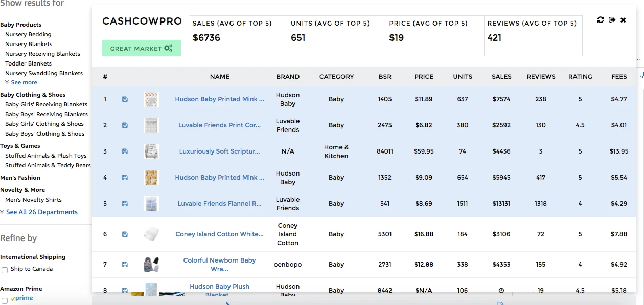Open Coney Island Cotton White... link
The height and width of the screenshot is (305, 644).
[220, 234]
